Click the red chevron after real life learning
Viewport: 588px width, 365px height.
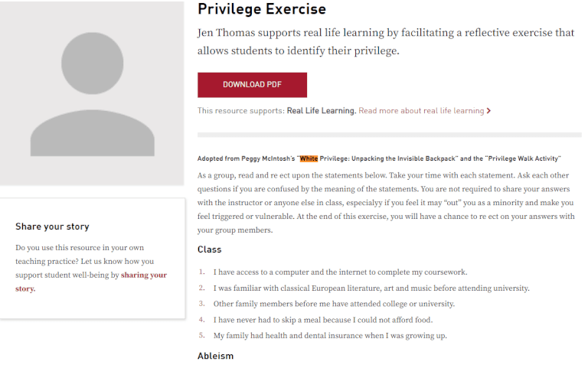coord(488,111)
